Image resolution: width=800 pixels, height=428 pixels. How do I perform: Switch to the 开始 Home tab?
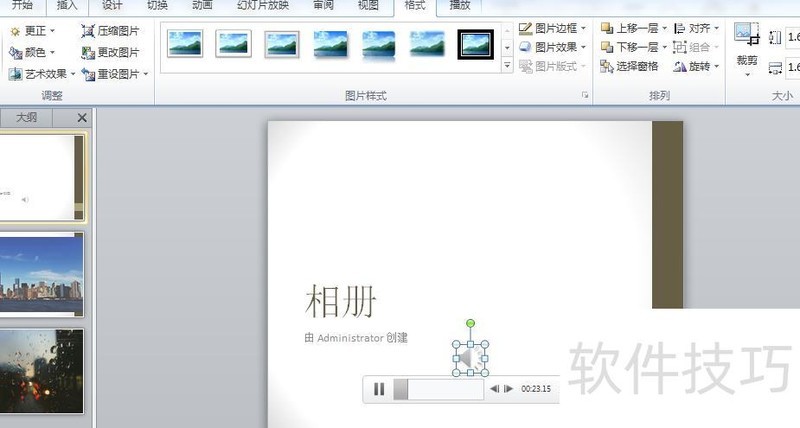(22, 6)
